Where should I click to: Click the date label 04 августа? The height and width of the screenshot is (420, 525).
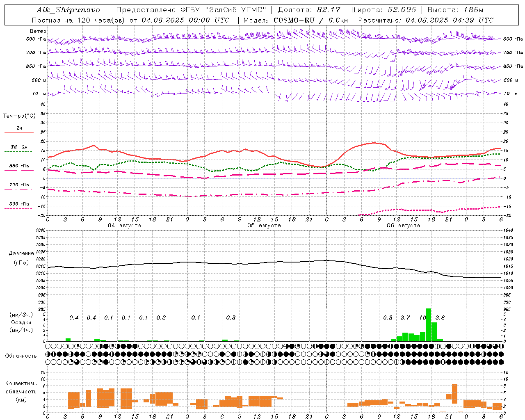125,226
